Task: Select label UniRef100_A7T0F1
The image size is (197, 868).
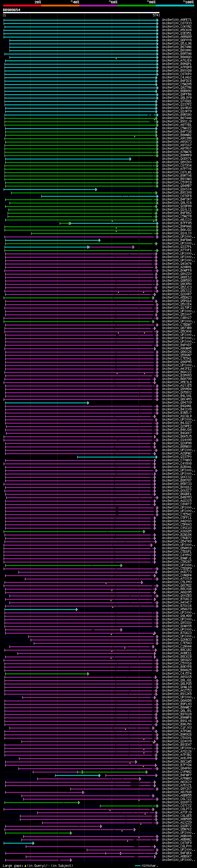Action: tap(176, 250)
